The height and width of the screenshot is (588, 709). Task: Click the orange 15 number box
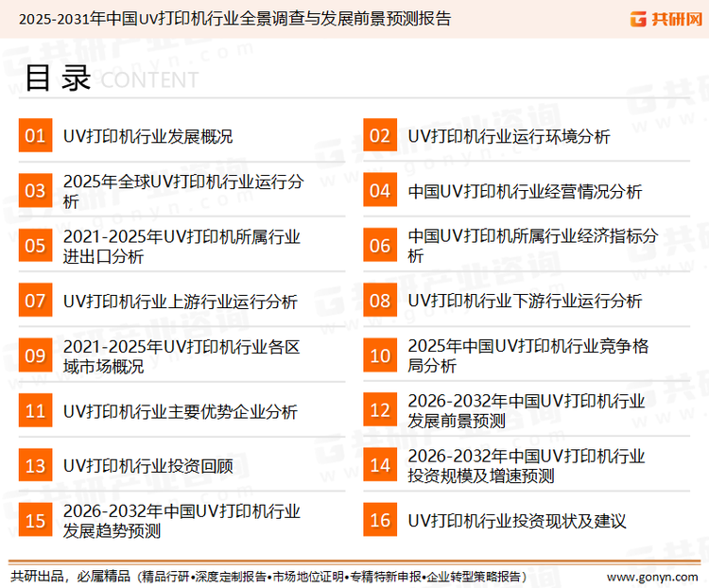(35, 520)
